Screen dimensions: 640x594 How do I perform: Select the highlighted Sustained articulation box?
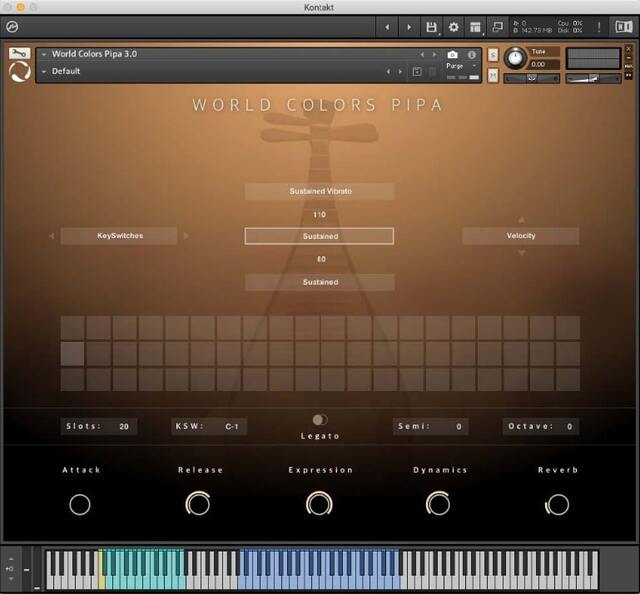point(319,236)
